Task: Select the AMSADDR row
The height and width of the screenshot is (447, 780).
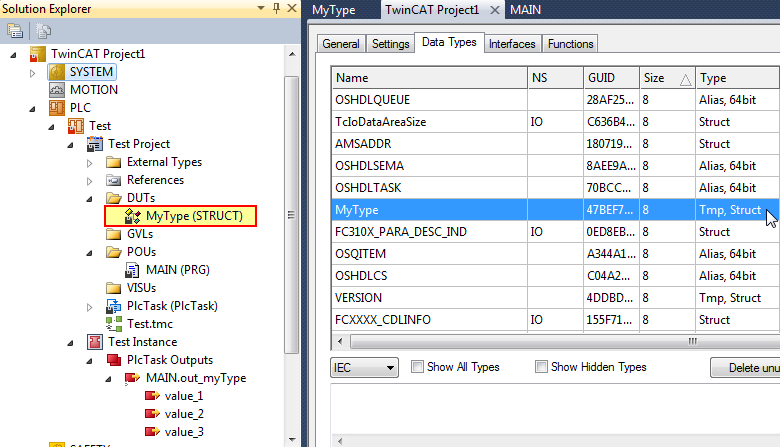Action: coord(556,144)
